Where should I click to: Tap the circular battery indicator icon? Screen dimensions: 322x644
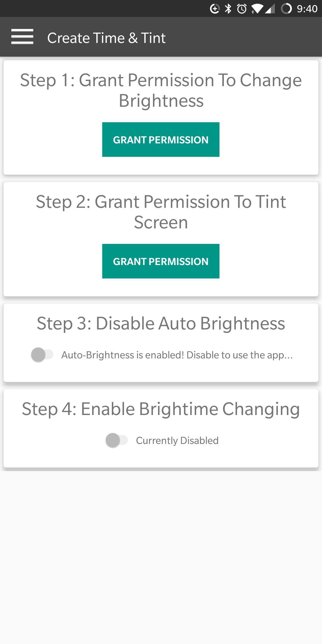[x=286, y=9]
